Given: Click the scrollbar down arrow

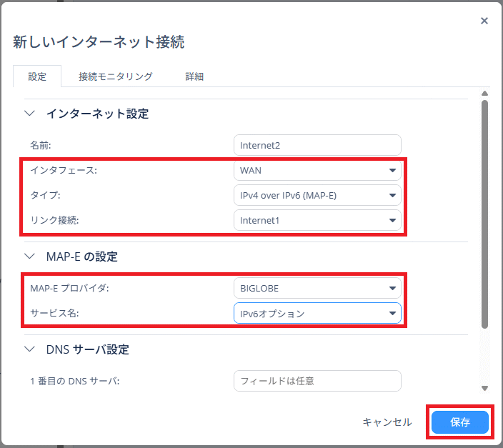Looking at the screenshot, I should tap(484, 388).
